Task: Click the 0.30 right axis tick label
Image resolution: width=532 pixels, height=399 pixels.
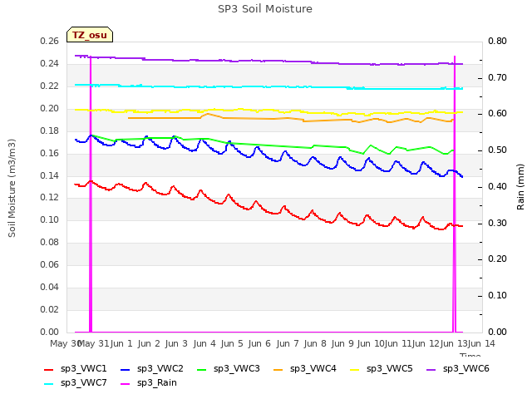Action: (x=497, y=224)
